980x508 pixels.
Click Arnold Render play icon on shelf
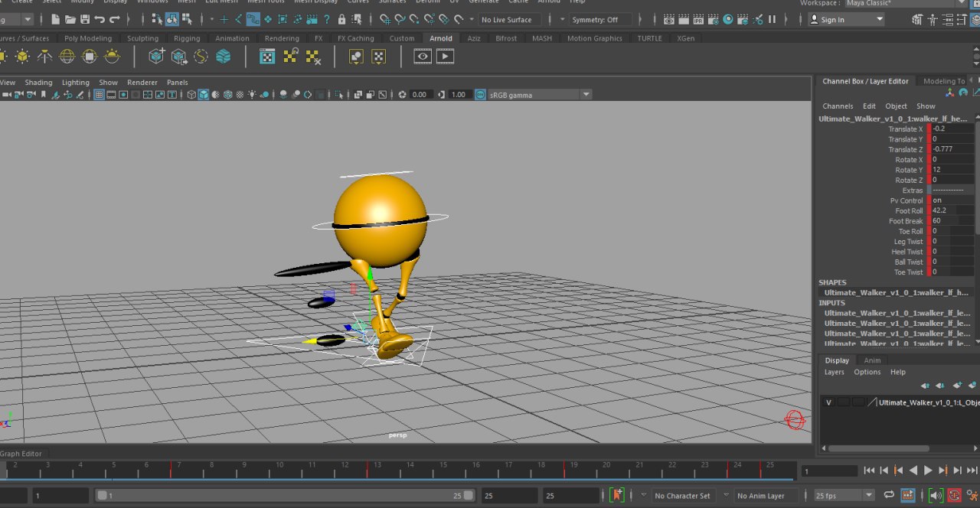pos(445,56)
